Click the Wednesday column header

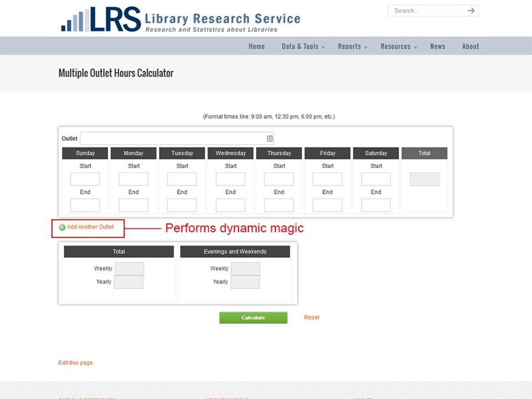coord(231,153)
